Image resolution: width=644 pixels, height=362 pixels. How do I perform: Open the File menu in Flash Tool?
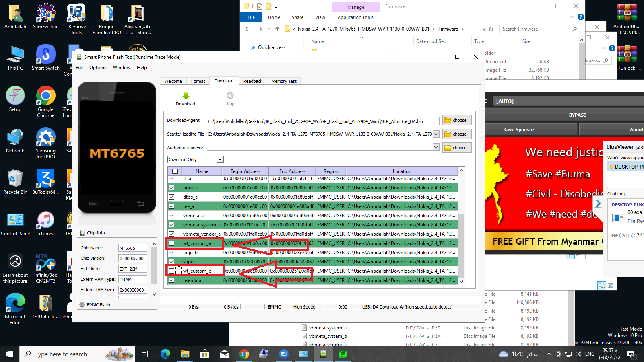tap(79, 68)
